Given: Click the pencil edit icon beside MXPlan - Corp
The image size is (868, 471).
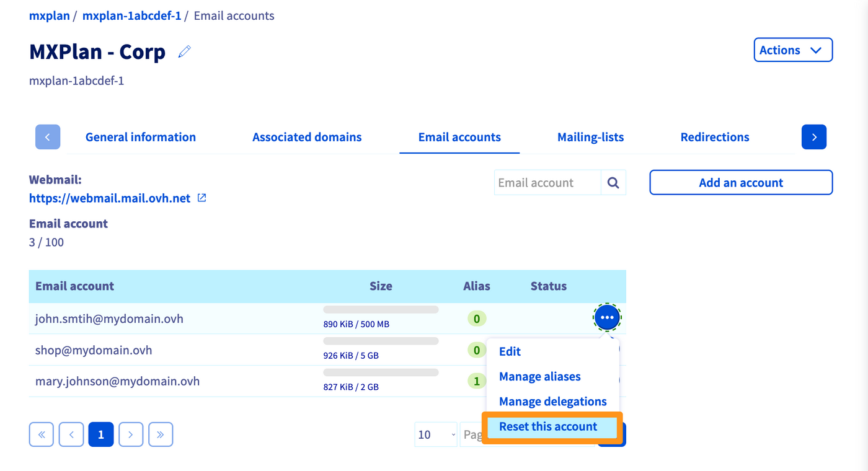Looking at the screenshot, I should (x=184, y=52).
